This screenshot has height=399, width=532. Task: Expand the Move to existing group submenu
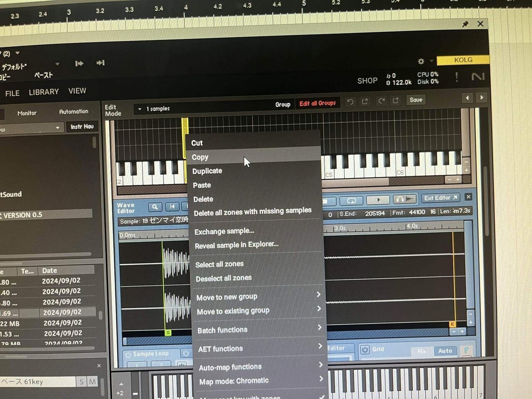319,309
